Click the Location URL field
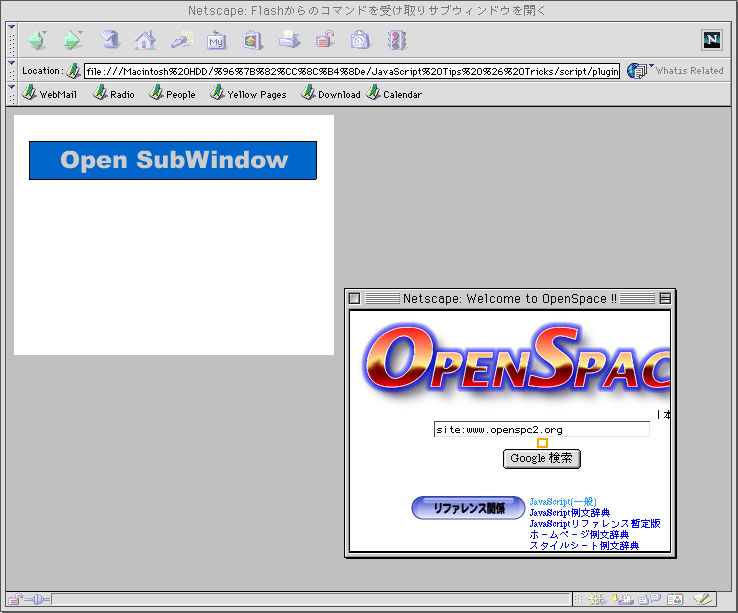Screen dimensions: 738x613 [352, 71]
